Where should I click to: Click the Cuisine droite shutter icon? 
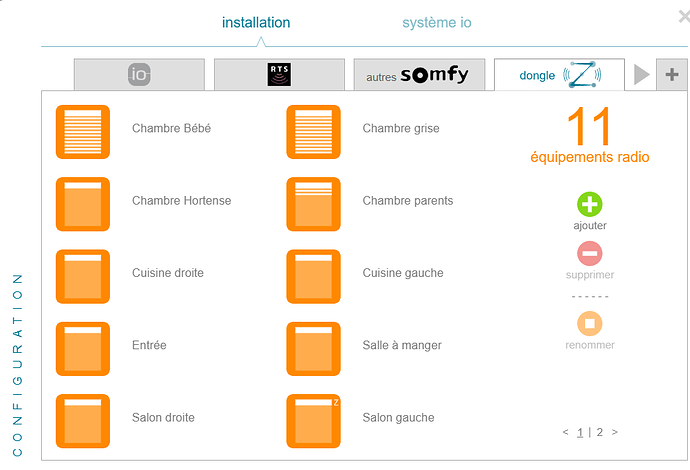83,275
